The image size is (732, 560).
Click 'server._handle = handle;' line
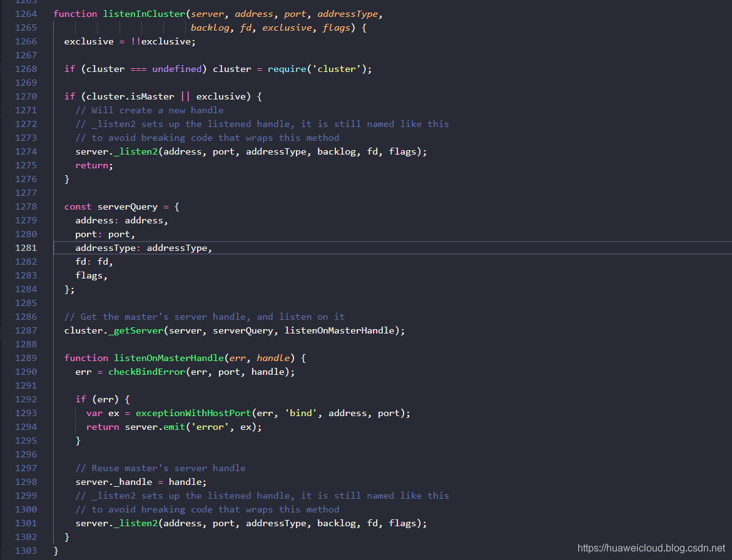(x=141, y=482)
